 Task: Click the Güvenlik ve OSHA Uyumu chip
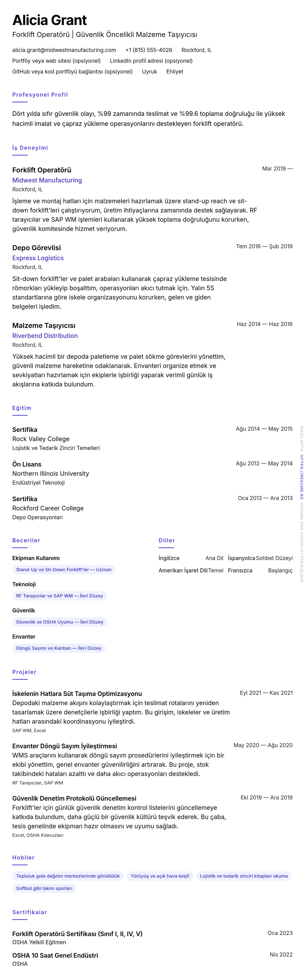pos(59,622)
